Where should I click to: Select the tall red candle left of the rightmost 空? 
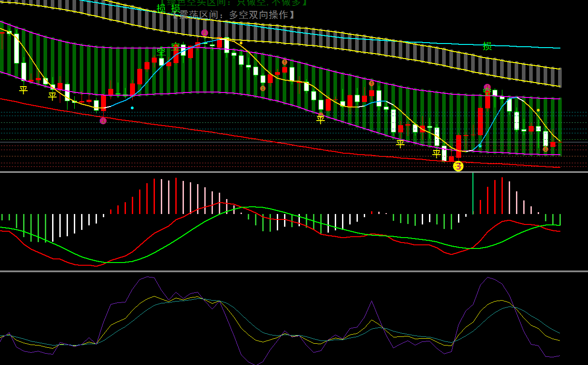click(480, 121)
